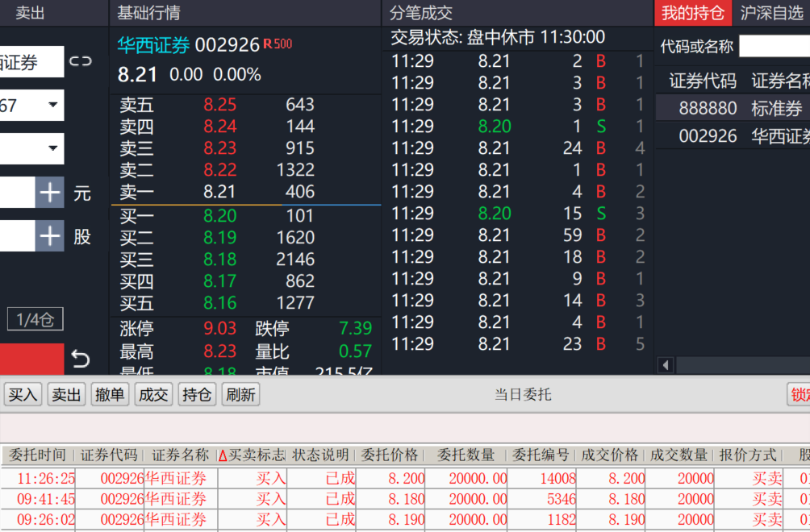
Task: Select 卖三 price 8.23
Action: 219,148
